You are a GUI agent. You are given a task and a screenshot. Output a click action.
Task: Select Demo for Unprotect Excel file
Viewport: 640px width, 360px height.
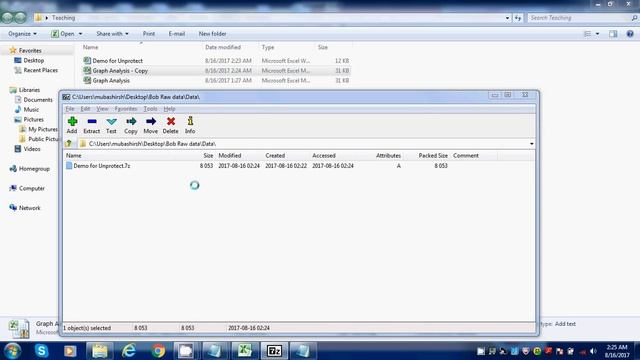118,61
